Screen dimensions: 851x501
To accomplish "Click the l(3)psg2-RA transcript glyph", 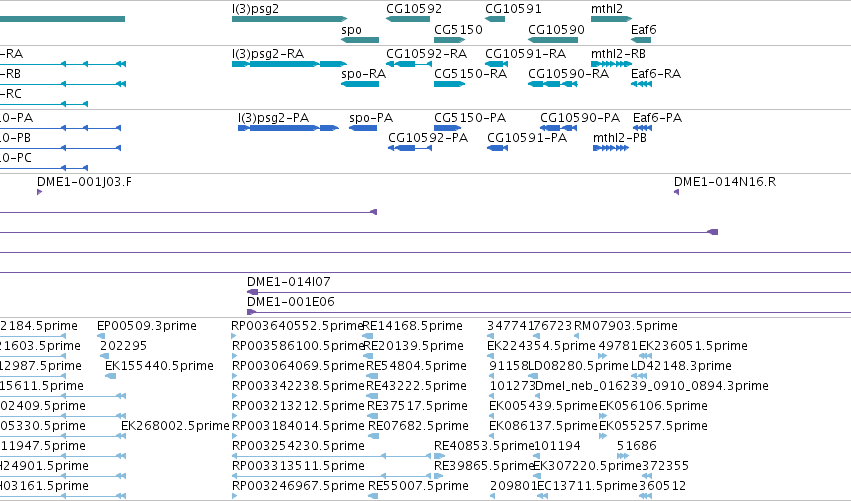I will (x=289, y=64).
